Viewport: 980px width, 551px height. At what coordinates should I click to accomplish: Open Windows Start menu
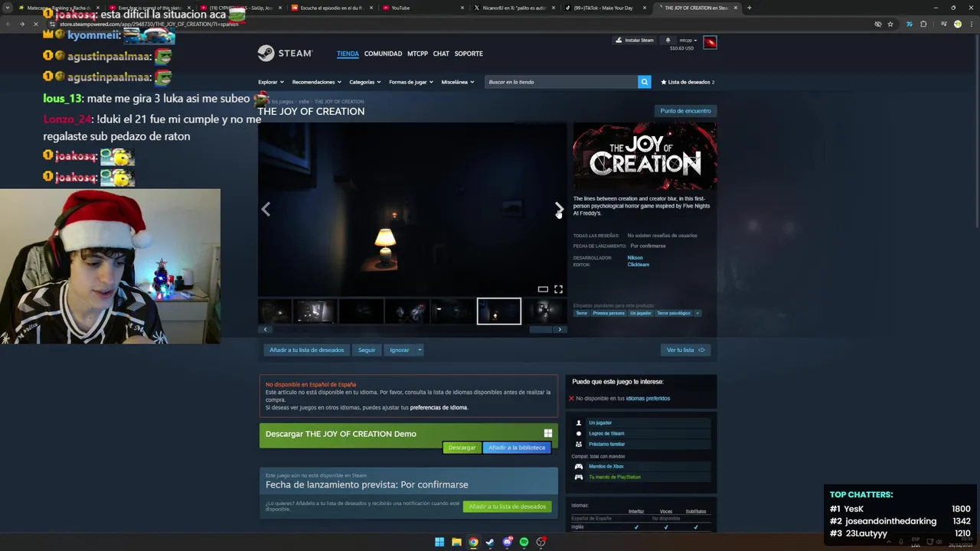(439, 542)
